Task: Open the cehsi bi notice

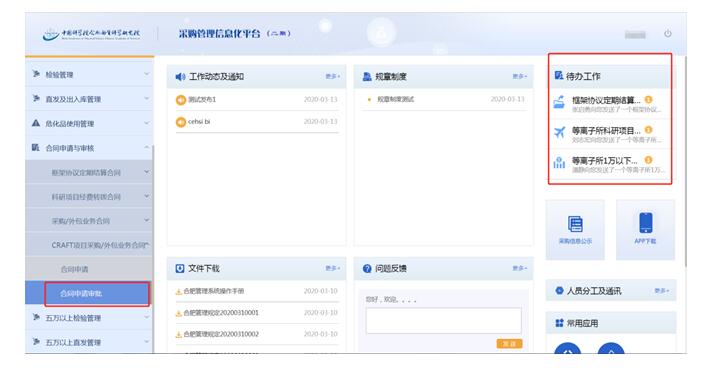Action: 199,122
